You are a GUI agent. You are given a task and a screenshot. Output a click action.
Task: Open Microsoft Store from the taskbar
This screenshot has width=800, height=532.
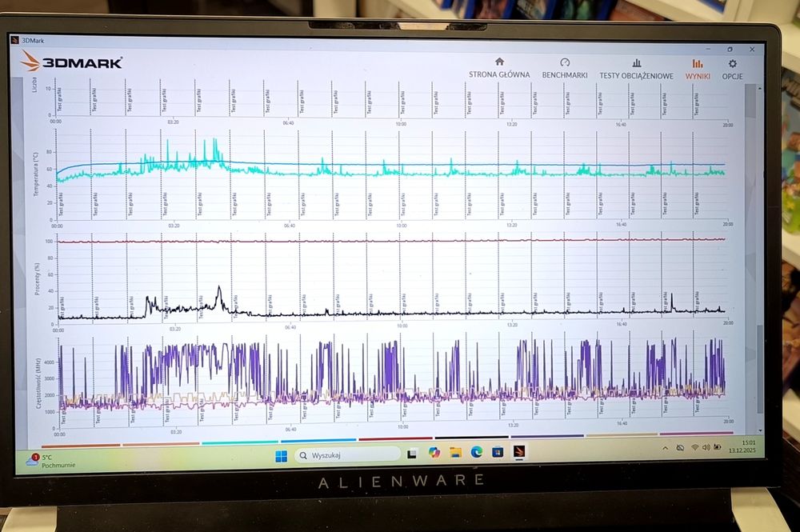pos(498,451)
